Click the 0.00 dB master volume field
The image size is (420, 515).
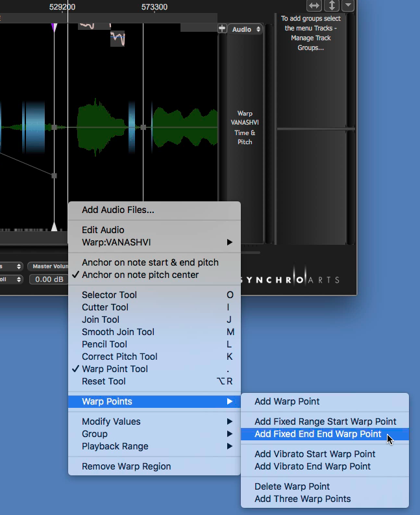[x=49, y=279]
